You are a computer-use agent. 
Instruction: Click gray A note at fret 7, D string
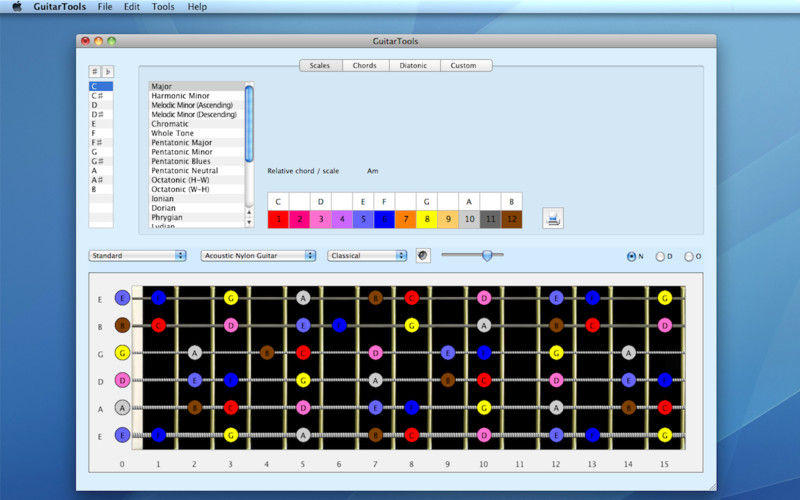pos(376,380)
